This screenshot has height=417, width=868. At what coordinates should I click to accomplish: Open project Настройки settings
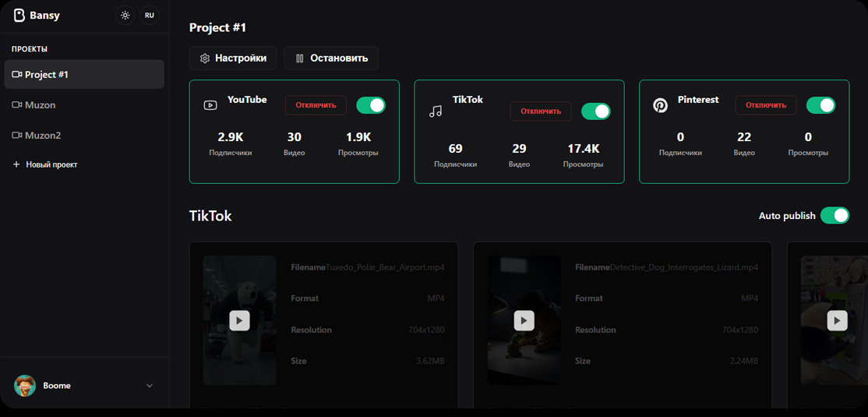(233, 58)
